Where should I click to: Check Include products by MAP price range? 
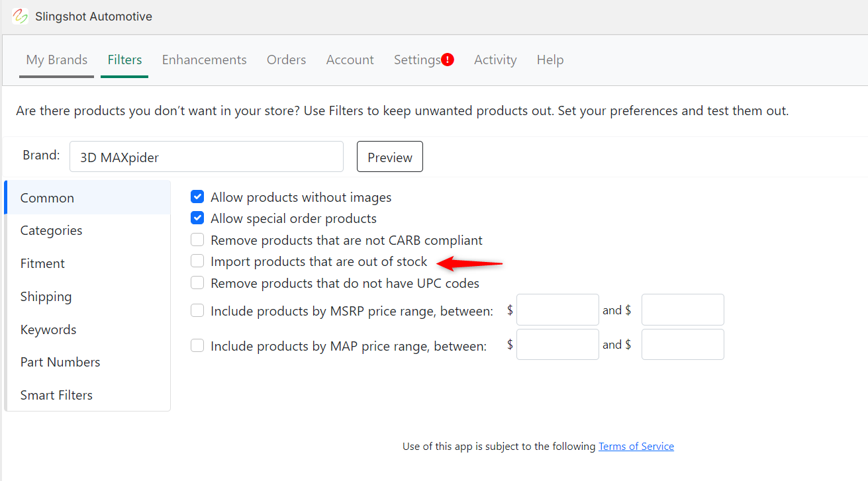pos(197,345)
